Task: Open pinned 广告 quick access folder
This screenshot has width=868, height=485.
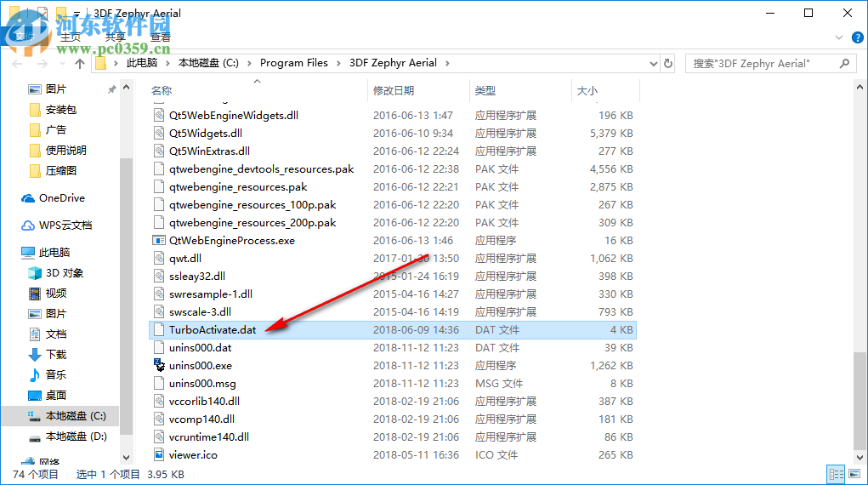Action: click(x=48, y=129)
